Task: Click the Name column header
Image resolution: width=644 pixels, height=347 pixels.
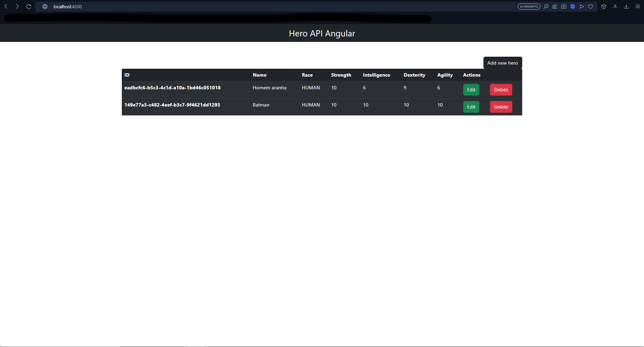Action: (x=260, y=75)
